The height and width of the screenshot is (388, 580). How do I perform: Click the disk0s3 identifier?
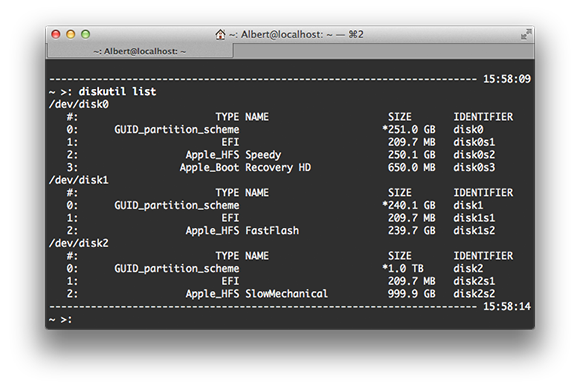(474, 168)
